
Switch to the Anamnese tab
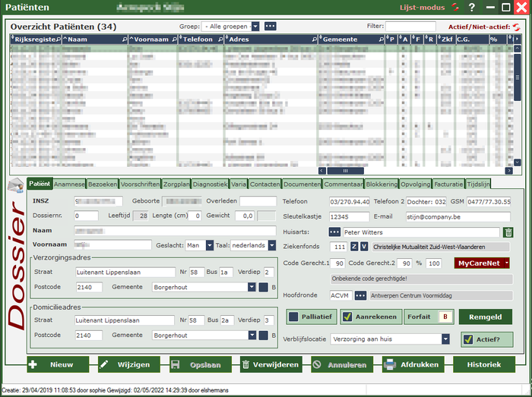pos(69,184)
